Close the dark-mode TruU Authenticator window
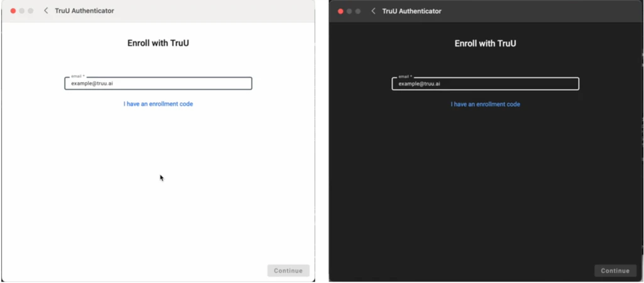The width and height of the screenshot is (644, 283). [x=341, y=11]
